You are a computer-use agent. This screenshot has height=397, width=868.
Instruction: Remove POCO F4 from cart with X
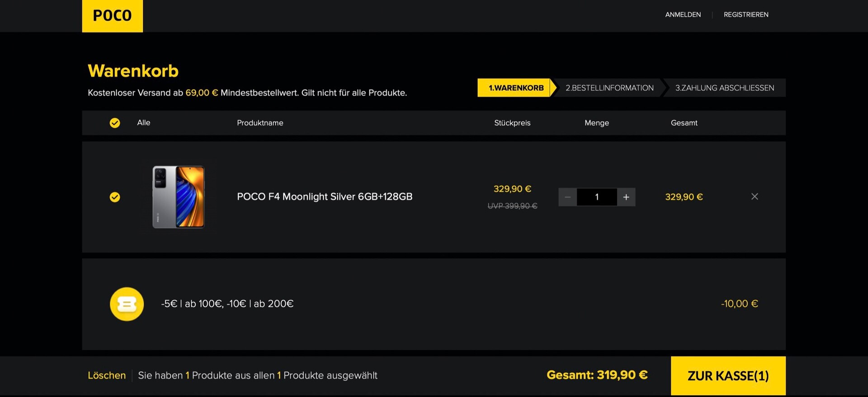click(x=755, y=196)
